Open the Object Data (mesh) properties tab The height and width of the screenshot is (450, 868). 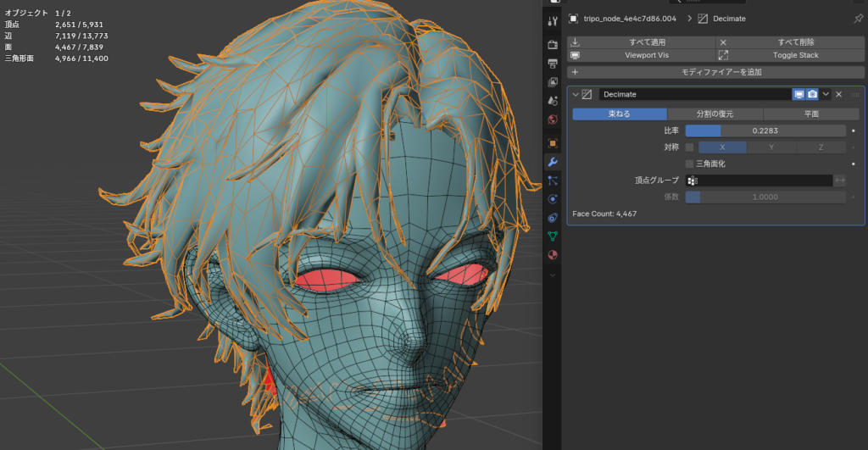(x=553, y=236)
